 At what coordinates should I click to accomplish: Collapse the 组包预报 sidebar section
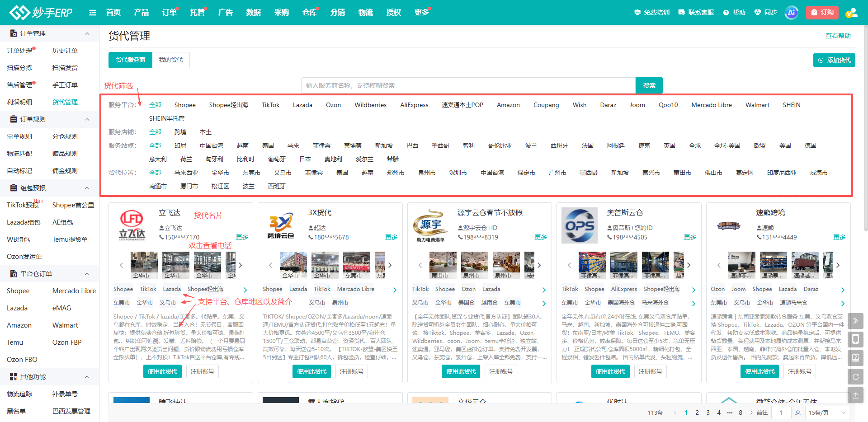pyautogui.click(x=87, y=188)
